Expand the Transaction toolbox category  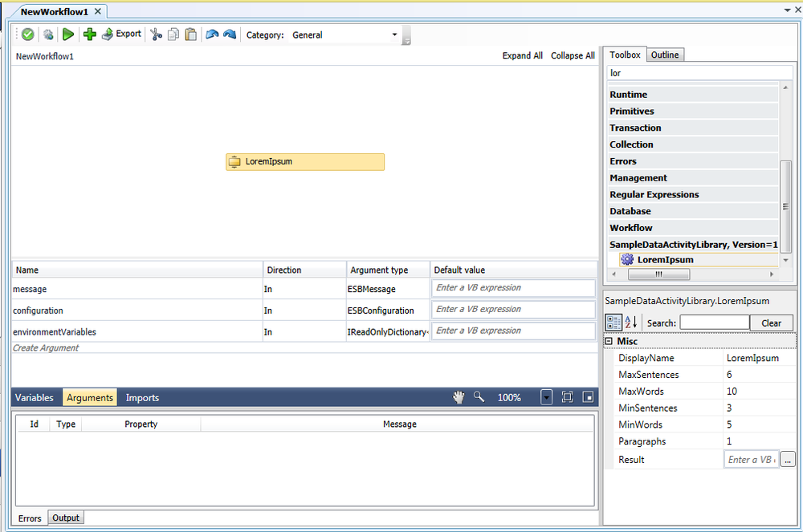[x=694, y=128]
